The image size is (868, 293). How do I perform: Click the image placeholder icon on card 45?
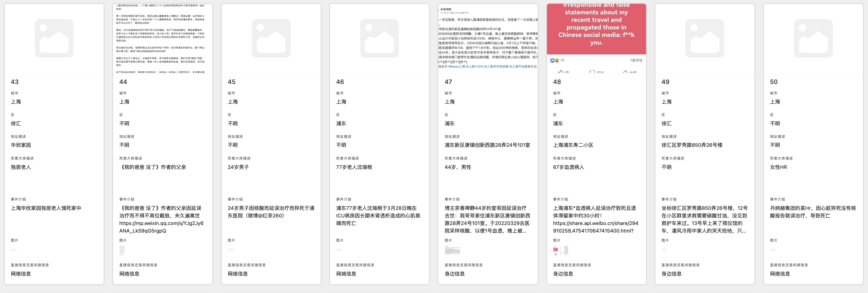coord(271,38)
